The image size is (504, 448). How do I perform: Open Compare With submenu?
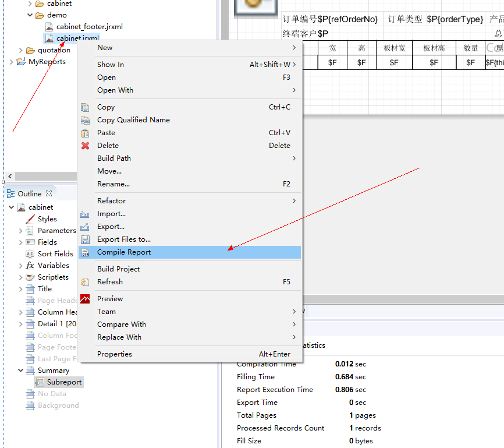(190, 324)
